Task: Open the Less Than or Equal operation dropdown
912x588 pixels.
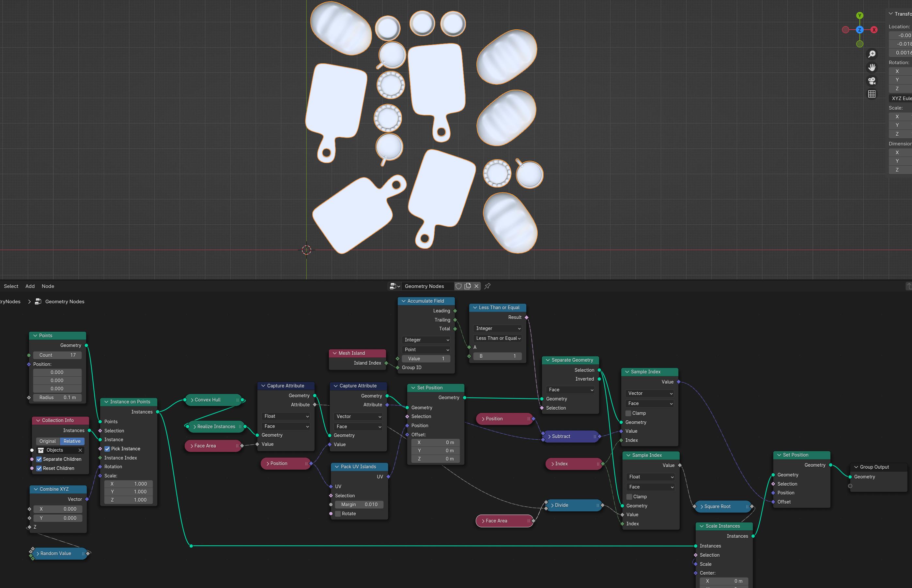Action: pos(498,338)
